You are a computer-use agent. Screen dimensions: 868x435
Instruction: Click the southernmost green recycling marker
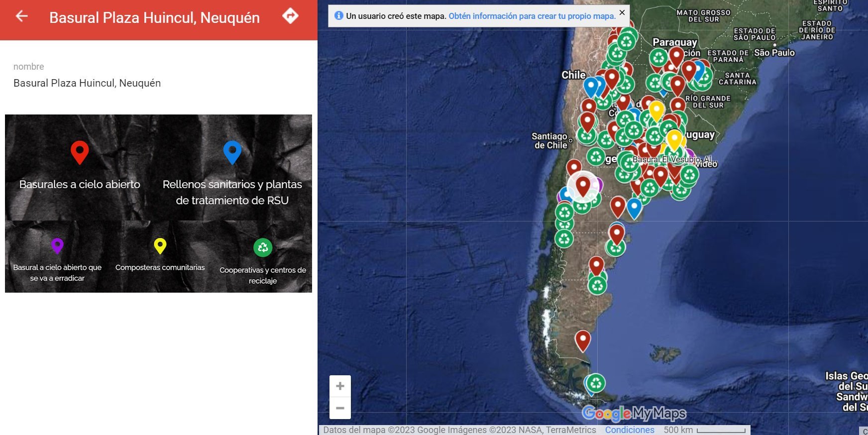596,383
